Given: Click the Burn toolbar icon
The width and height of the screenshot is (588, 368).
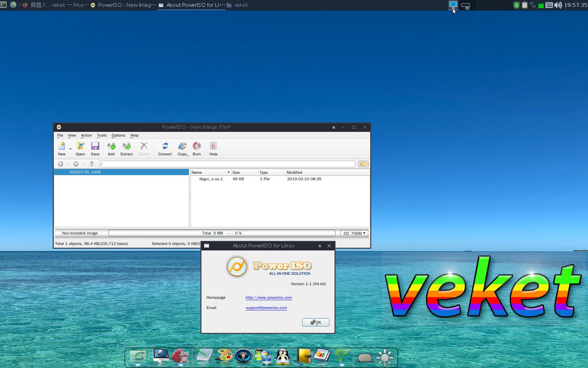Looking at the screenshot, I should 197,149.
